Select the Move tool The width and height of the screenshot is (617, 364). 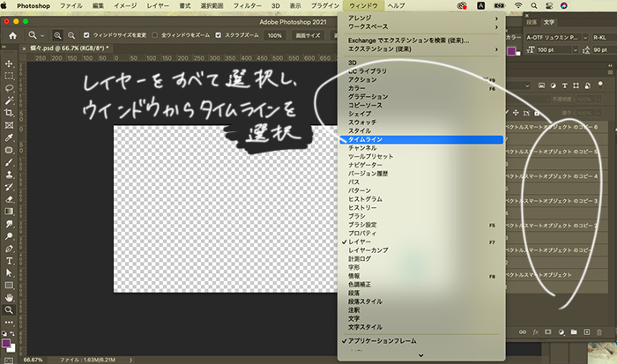[9, 63]
